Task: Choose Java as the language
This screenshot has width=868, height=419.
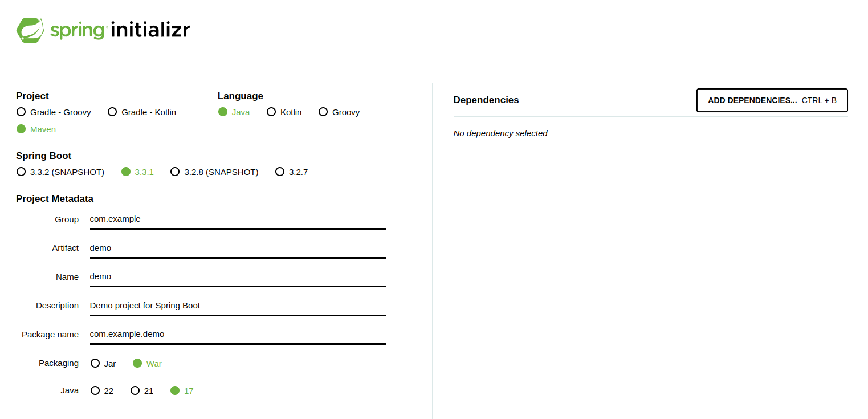Action: pyautogui.click(x=234, y=112)
